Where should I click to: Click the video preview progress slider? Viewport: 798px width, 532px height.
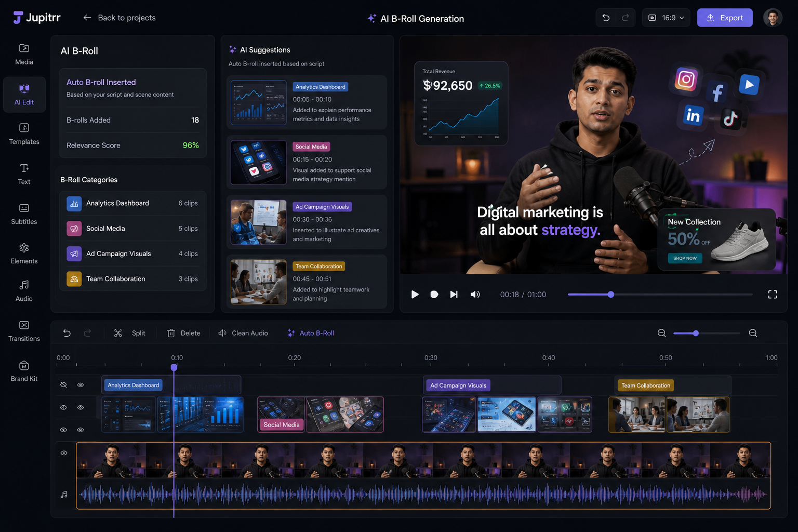pos(660,295)
